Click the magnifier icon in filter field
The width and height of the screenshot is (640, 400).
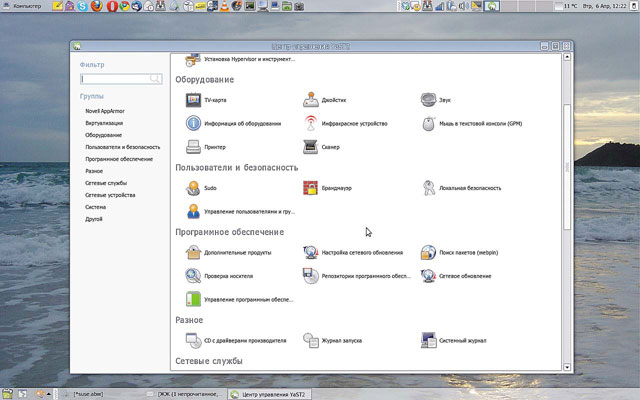click(155, 79)
